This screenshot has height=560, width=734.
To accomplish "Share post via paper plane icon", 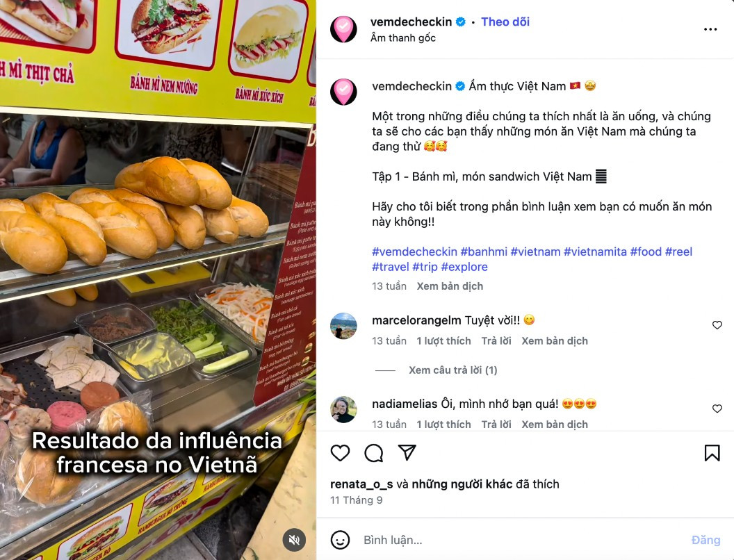I will 407,452.
